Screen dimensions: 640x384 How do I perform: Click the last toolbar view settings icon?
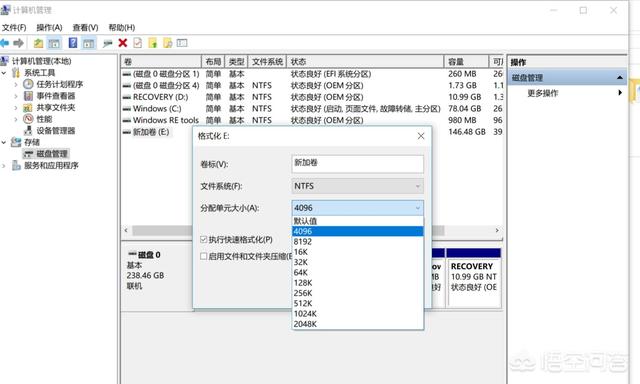click(182, 43)
